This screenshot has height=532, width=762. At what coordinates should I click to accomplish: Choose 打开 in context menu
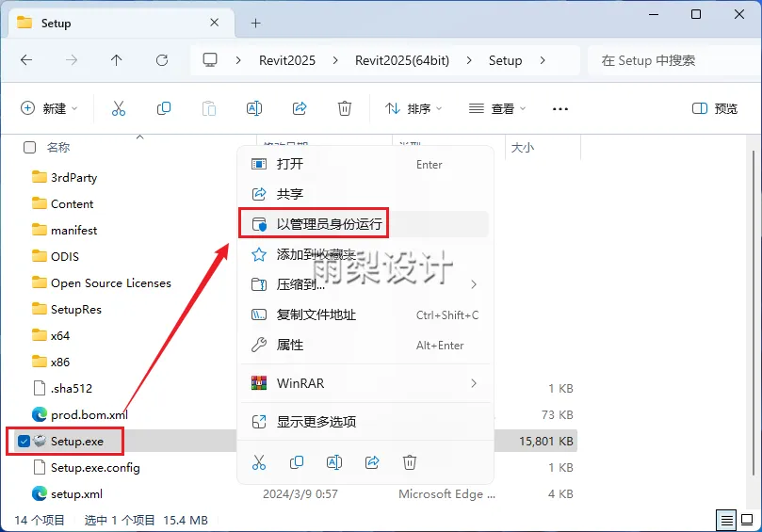point(365,164)
